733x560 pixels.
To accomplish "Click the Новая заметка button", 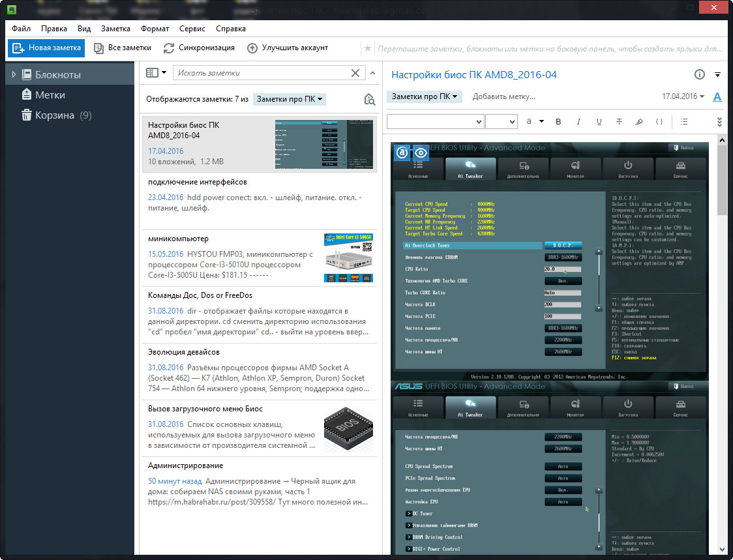I will (46, 48).
